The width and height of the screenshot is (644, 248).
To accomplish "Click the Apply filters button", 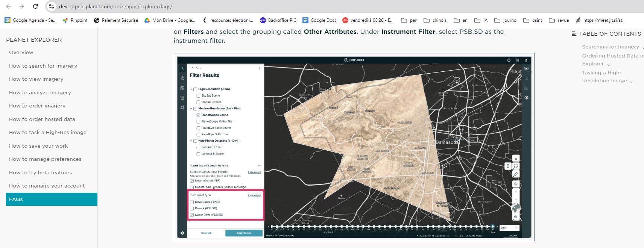I will 244,233.
